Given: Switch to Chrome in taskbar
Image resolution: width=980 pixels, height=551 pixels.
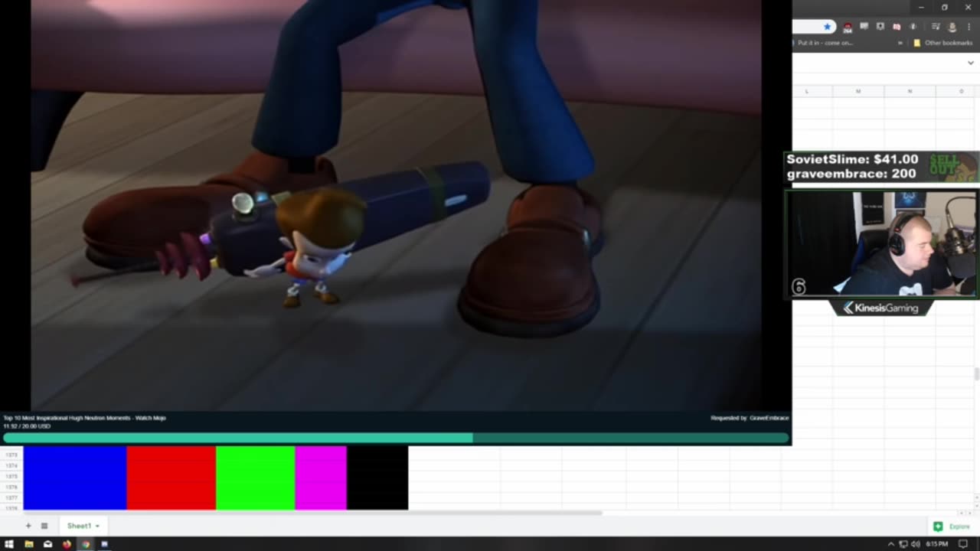Looking at the screenshot, I should (86, 544).
